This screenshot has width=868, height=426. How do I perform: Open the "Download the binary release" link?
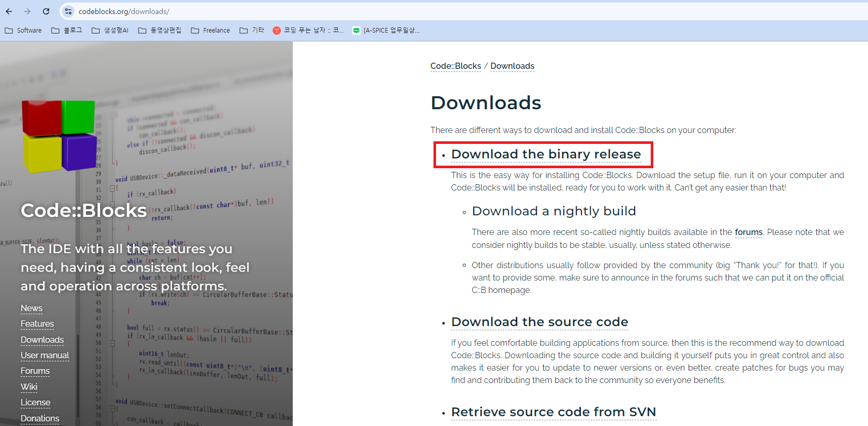(546, 154)
